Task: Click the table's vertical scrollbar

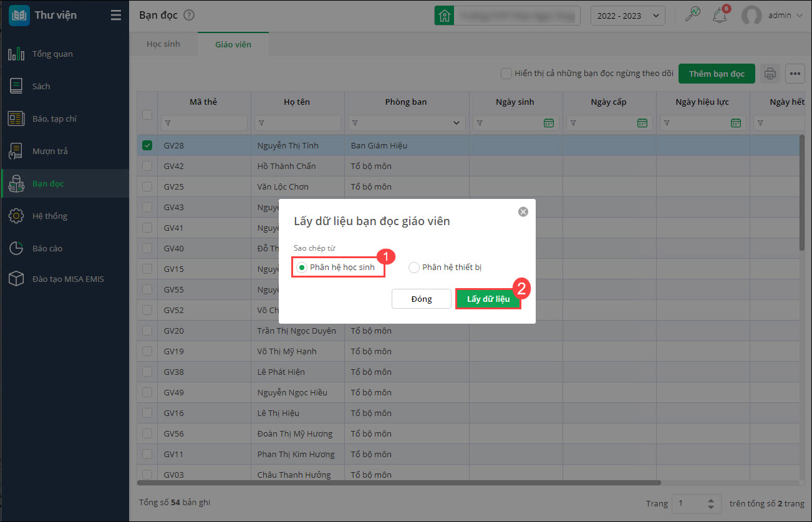Action: 801,193
